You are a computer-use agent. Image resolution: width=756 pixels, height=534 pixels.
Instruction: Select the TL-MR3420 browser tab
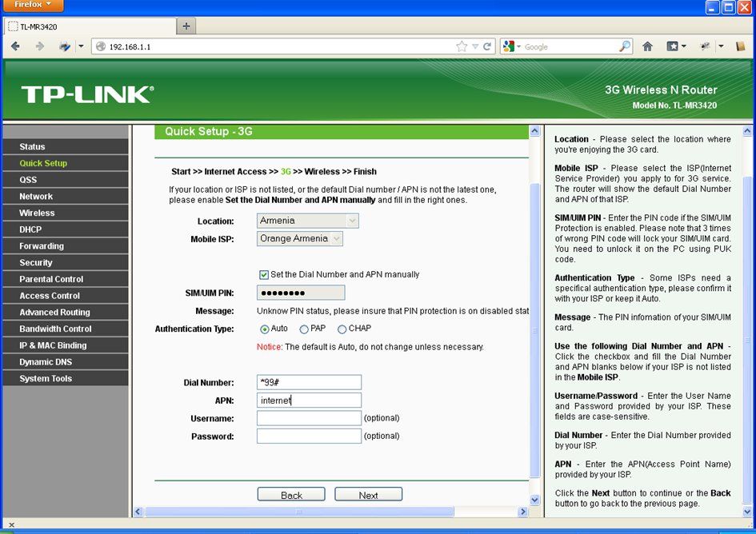(x=90, y=26)
